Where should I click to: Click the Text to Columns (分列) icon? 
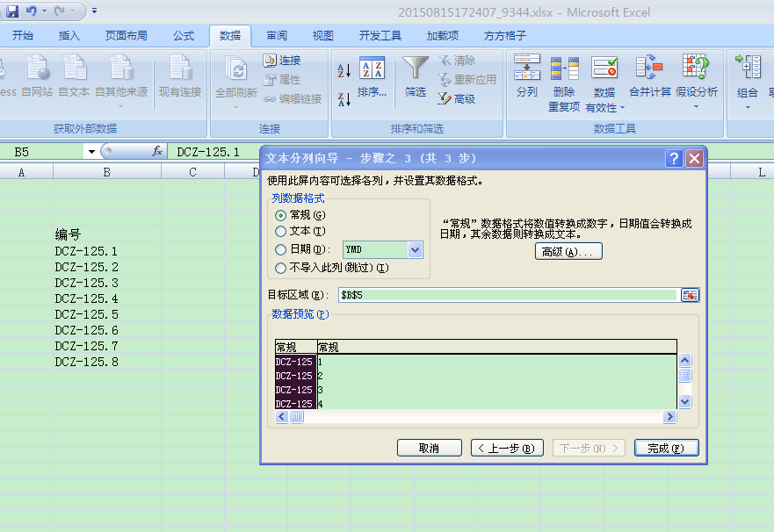pyautogui.click(x=527, y=68)
